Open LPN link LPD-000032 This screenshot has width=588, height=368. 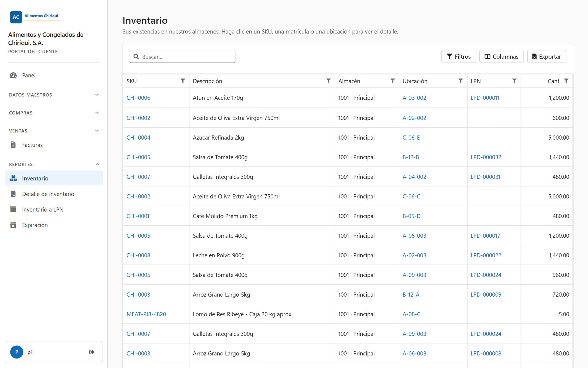[486, 157]
